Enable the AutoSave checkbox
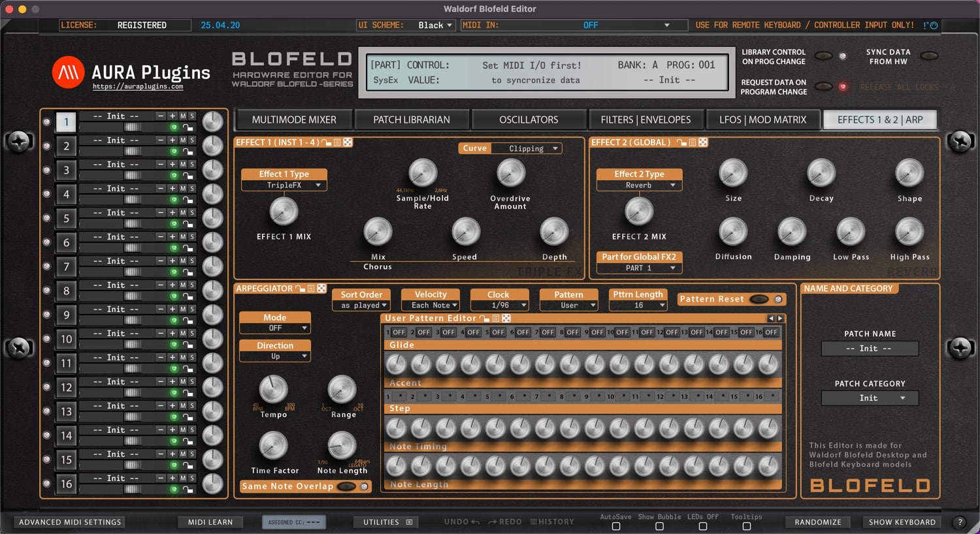Image resolution: width=980 pixels, height=534 pixels. click(615, 526)
